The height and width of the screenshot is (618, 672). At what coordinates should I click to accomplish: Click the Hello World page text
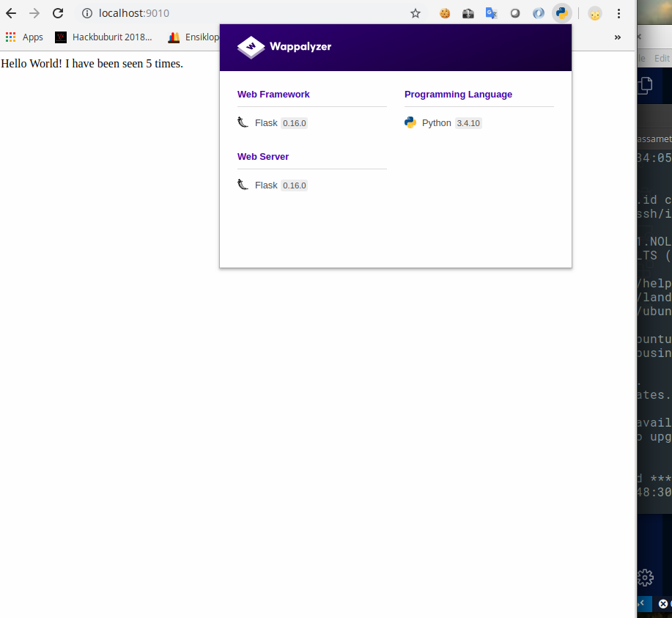coord(92,64)
